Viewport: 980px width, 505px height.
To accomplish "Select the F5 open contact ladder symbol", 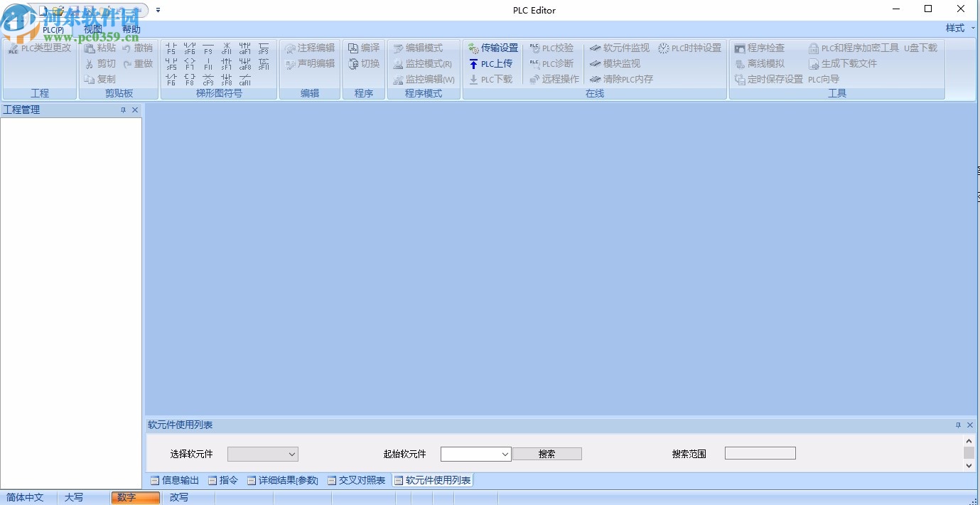I will [x=171, y=48].
